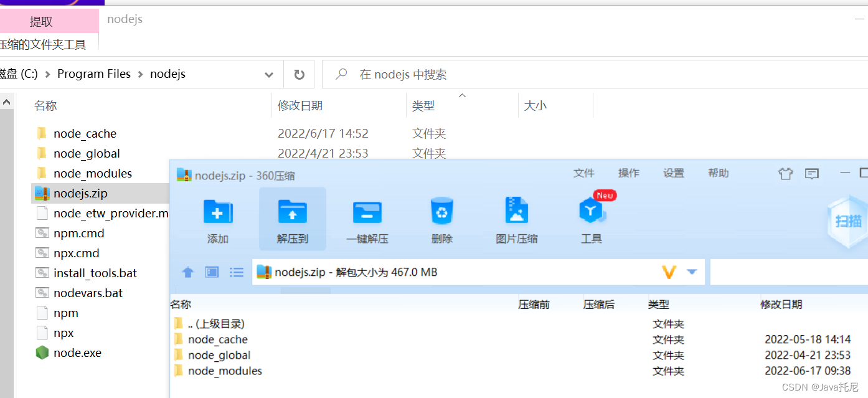Open the 设置 menu in 360压缩

pyautogui.click(x=674, y=173)
